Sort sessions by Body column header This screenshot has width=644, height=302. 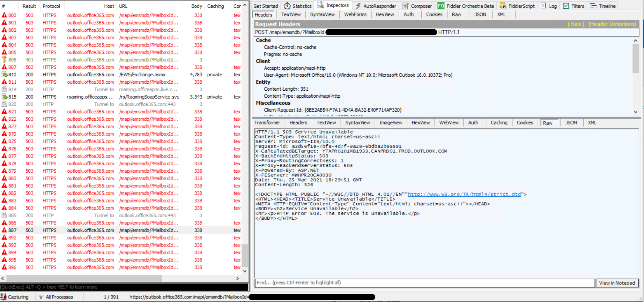pos(197,6)
